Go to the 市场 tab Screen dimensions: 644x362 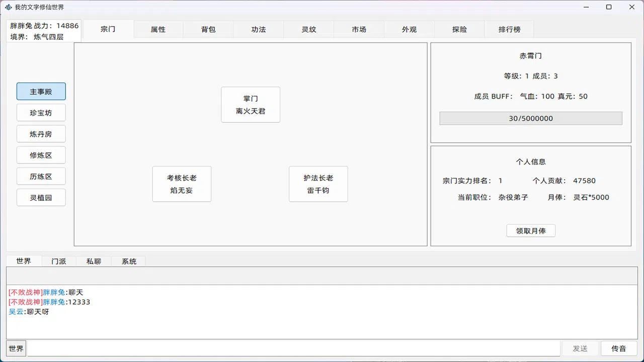pos(359,30)
